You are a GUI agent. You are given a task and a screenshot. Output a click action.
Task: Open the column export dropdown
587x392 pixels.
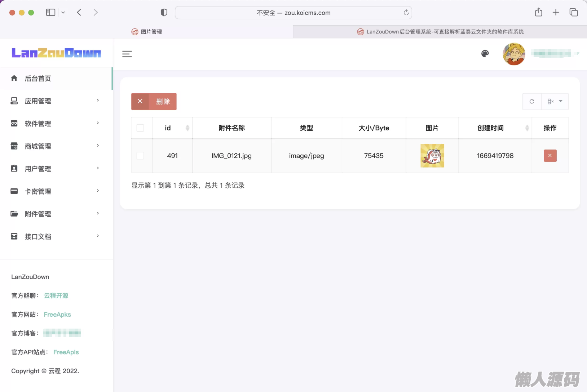pos(555,102)
